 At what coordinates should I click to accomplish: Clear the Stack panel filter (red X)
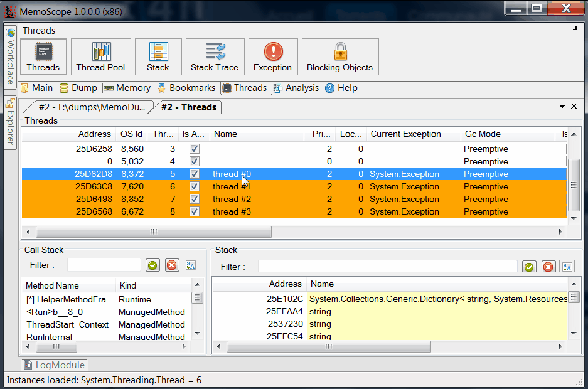(x=548, y=267)
